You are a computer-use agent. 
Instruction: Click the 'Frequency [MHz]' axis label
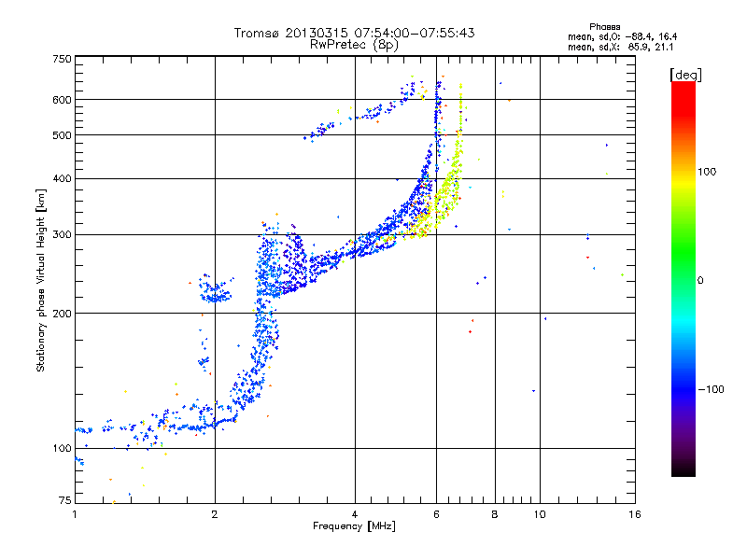[x=354, y=526]
